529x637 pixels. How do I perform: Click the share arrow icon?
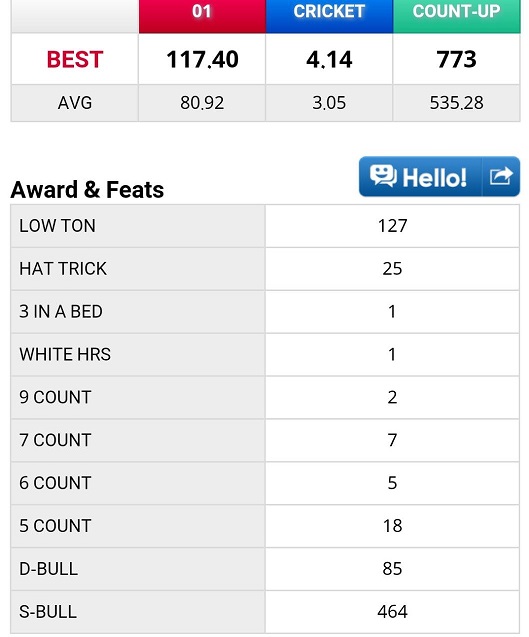click(x=501, y=176)
